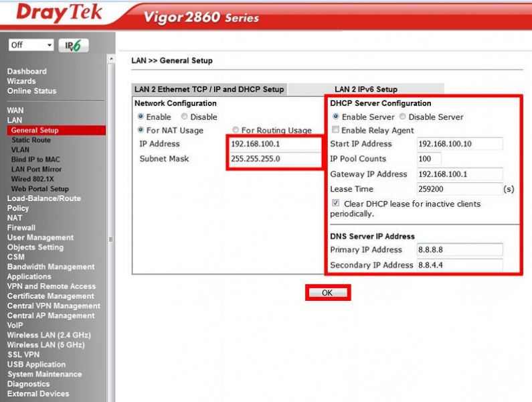Expand the Policy menu
This screenshot has height=402, width=532.
[18, 208]
